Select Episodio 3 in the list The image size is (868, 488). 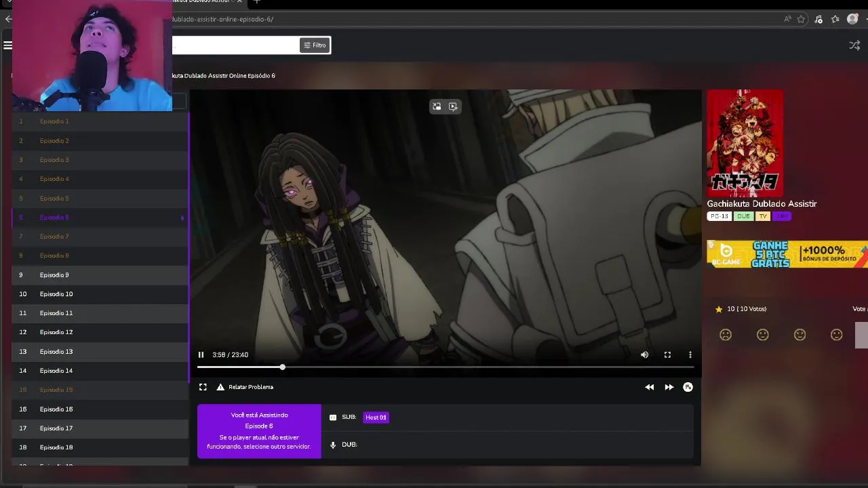coord(100,160)
